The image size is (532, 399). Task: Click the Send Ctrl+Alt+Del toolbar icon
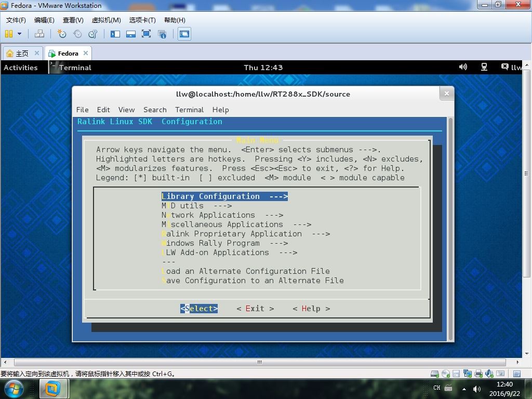coord(39,34)
